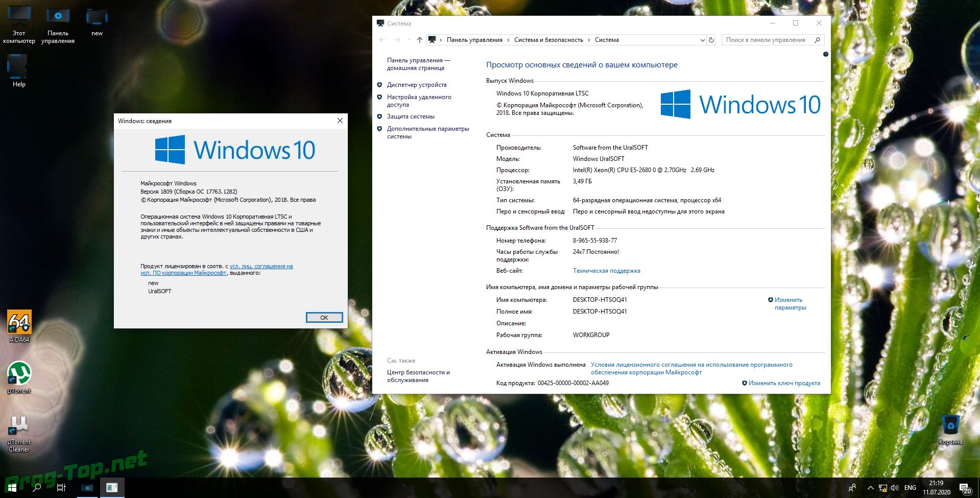Open Task View on the taskbar
The height and width of the screenshot is (498, 980).
(61, 488)
